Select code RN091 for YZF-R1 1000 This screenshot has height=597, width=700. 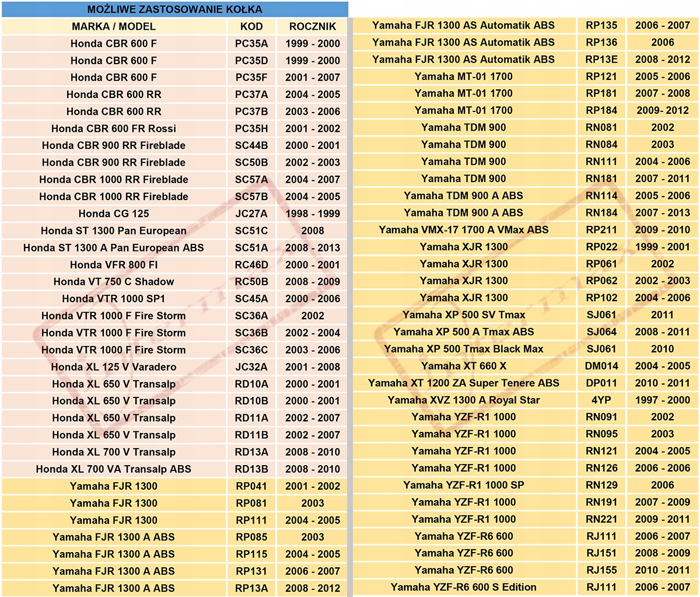tap(601, 417)
